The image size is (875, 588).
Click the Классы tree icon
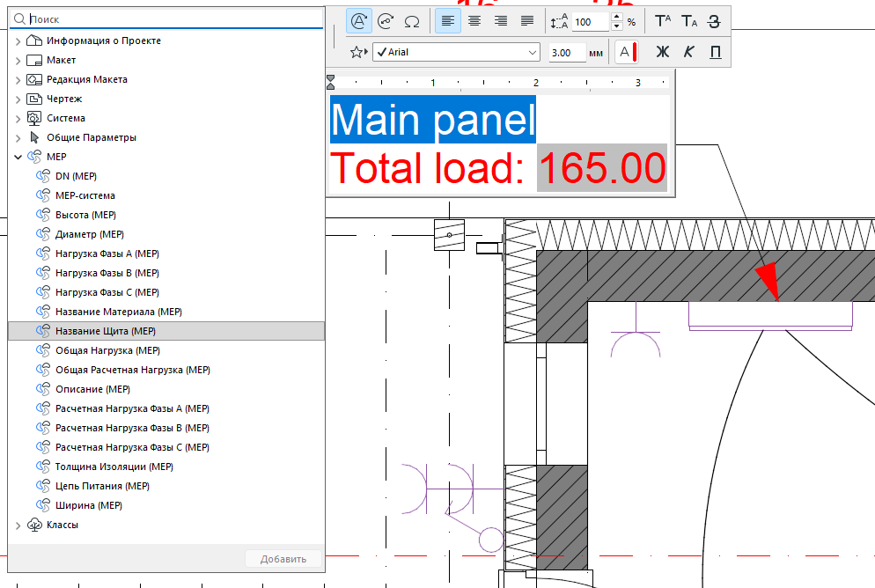point(34,525)
